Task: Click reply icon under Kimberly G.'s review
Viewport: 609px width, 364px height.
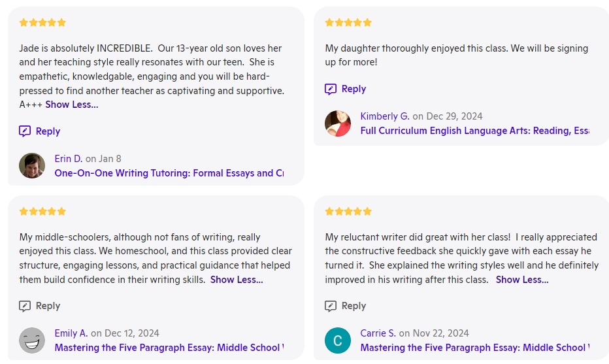Action: (331, 89)
